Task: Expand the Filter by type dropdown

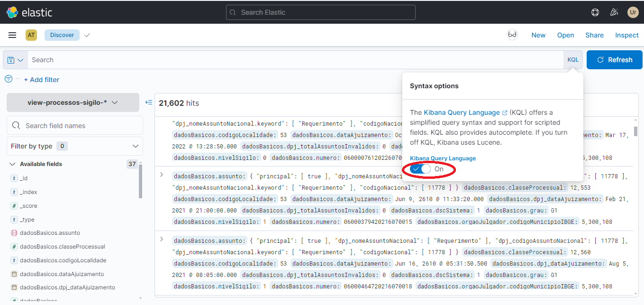Action: [x=74, y=146]
